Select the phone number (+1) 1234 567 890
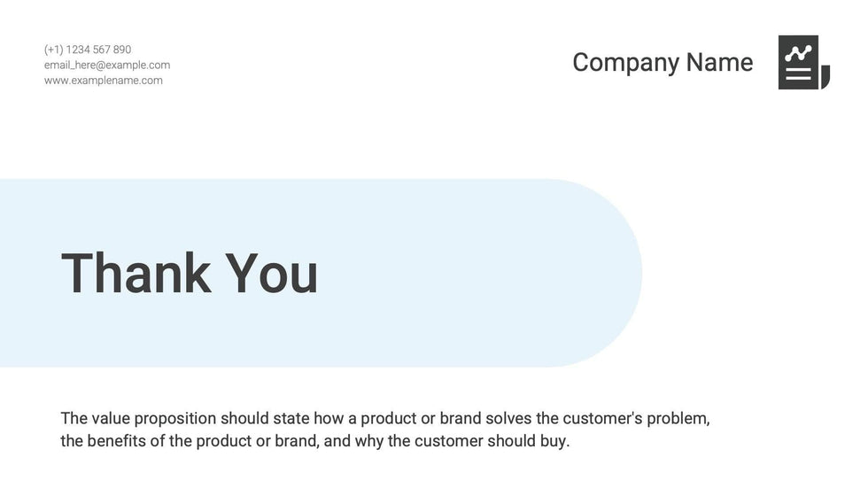 [x=88, y=50]
